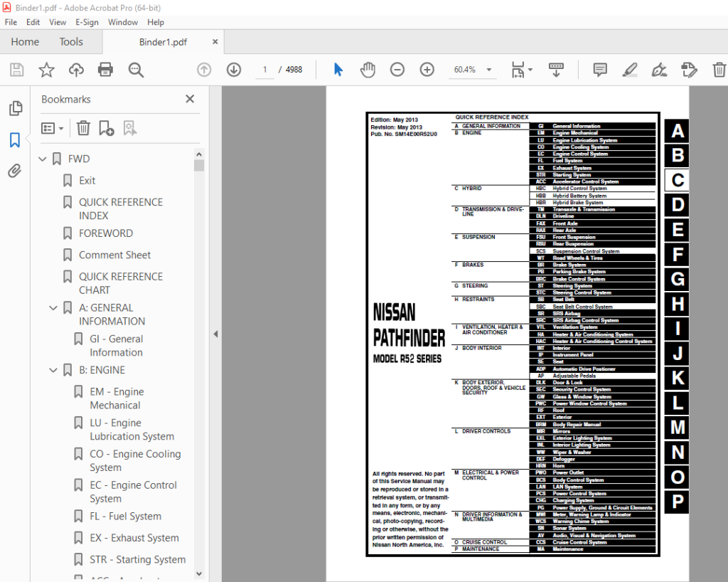728x582 pixels.
Task: Open the Find text magnifier tool
Action: pyautogui.click(x=136, y=70)
